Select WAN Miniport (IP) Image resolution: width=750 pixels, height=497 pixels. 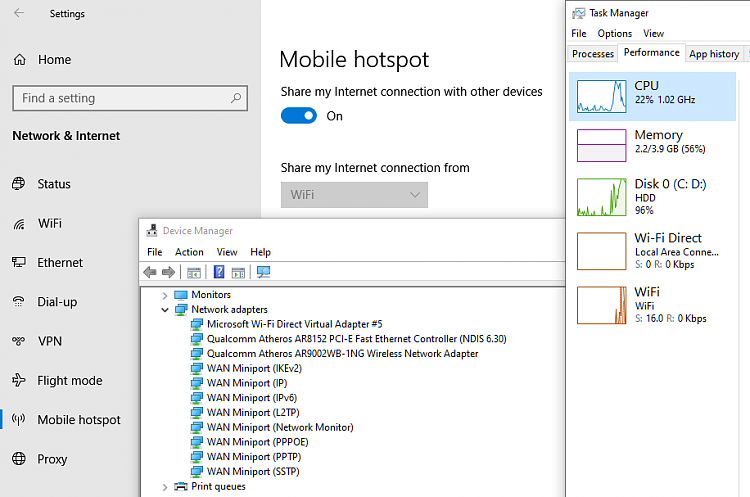[x=247, y=384]
